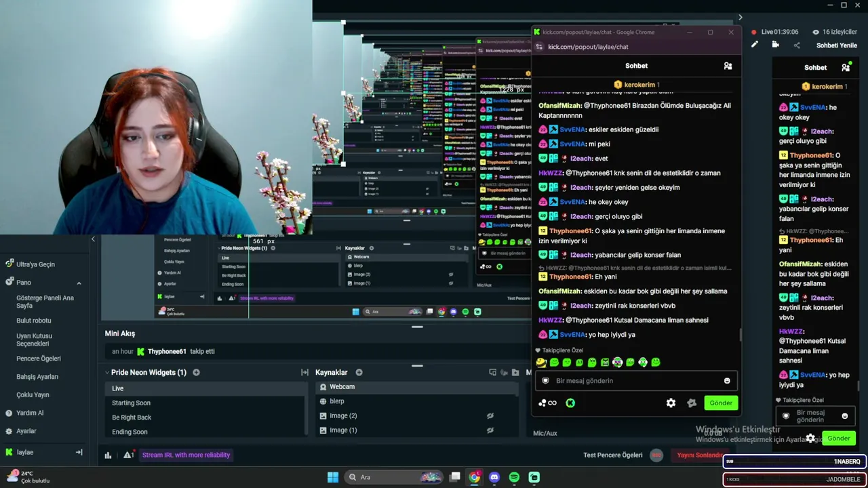Click the video camera icon near Live timer
Image resolution: width=868 pixels, height=488 pixels.
click(775, 45)
